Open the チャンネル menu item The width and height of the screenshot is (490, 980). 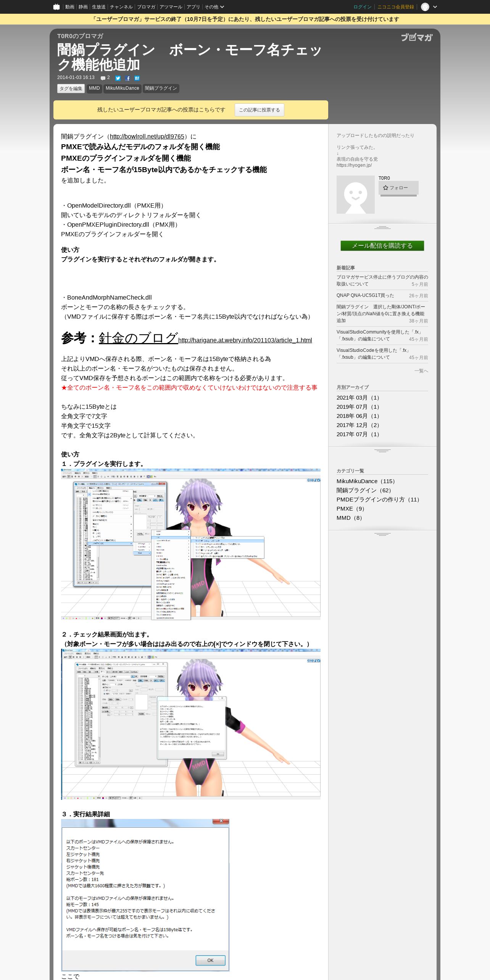pyautogui.click(x=121, y=7)
